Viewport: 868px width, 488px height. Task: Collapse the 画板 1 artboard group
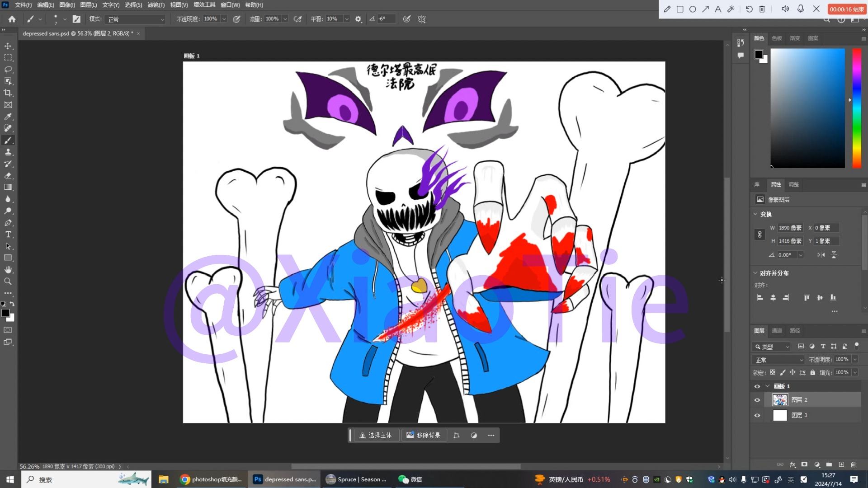[767, 386]
